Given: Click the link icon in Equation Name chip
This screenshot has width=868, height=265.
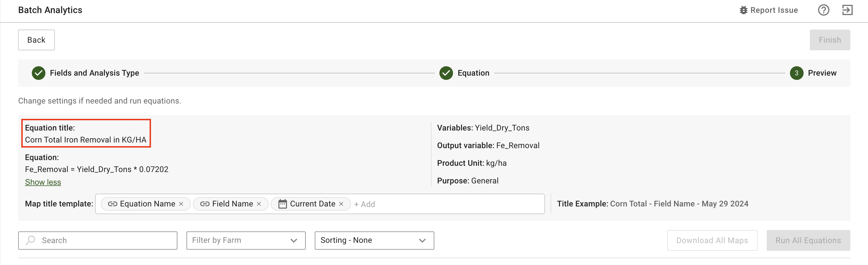Looking at the screenshot, I should click(x=112, y=204).
